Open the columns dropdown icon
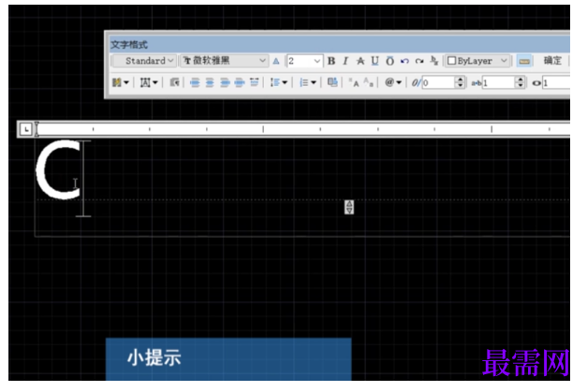This screenshot has width=587, height=392. click(x=121, y=82)
